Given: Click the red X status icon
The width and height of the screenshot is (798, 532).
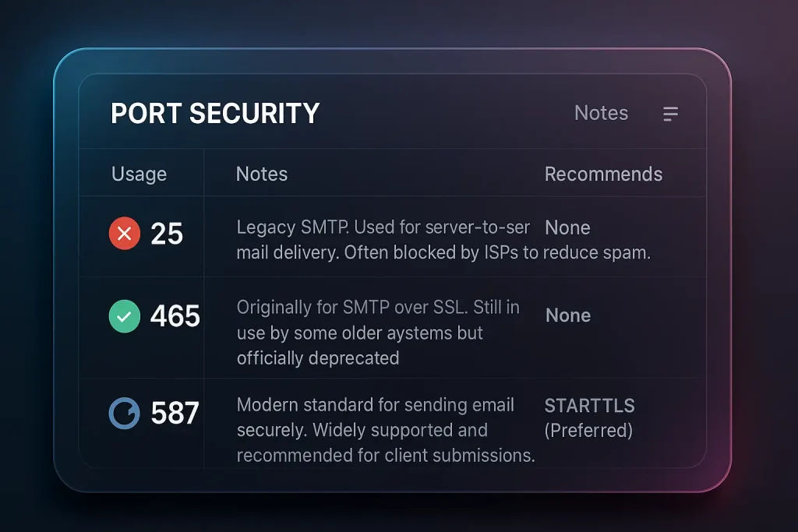Looking at the screenshot, I should [x=125, y=234].
